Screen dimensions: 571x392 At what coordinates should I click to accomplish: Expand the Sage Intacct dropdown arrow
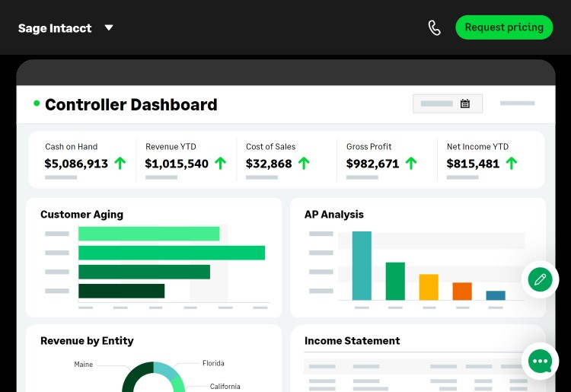click(109, 28)
